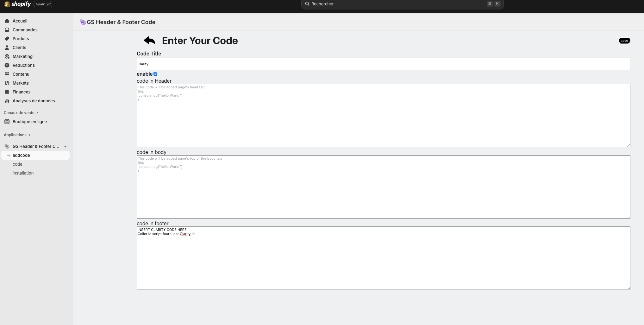
Task: Select the Commandes package icon
Action: pyautogui.click(x=7, y=30)
